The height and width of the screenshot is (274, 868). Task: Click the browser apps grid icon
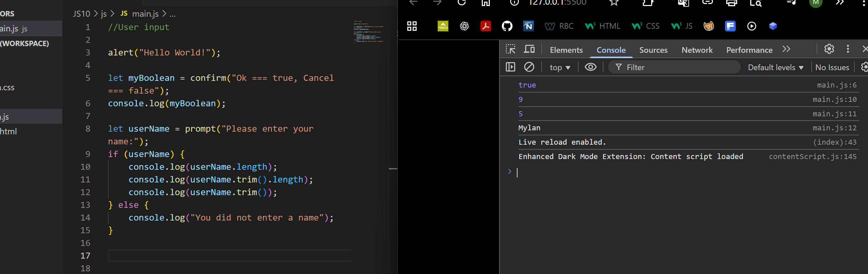412,26
